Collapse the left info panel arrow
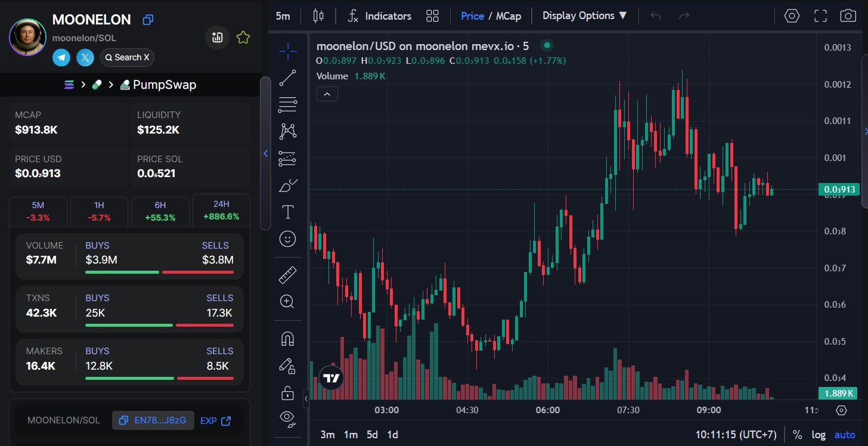The height and width of the screenshot is (446, 868). 265,153
